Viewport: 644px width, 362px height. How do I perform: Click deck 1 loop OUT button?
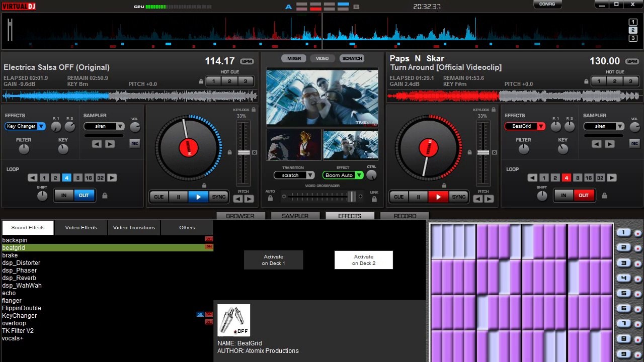tap(84, 195)
